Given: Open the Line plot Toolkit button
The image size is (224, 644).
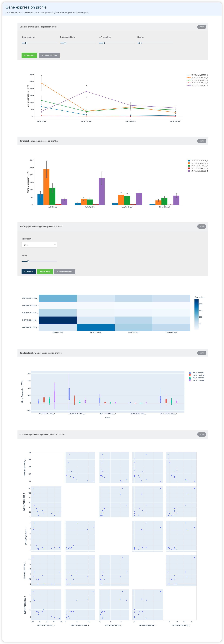Looking at the screenshot, I should coord(202,27).
